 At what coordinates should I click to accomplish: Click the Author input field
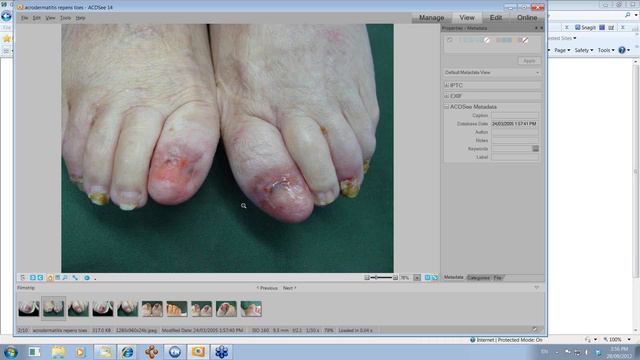coord(515,132)
